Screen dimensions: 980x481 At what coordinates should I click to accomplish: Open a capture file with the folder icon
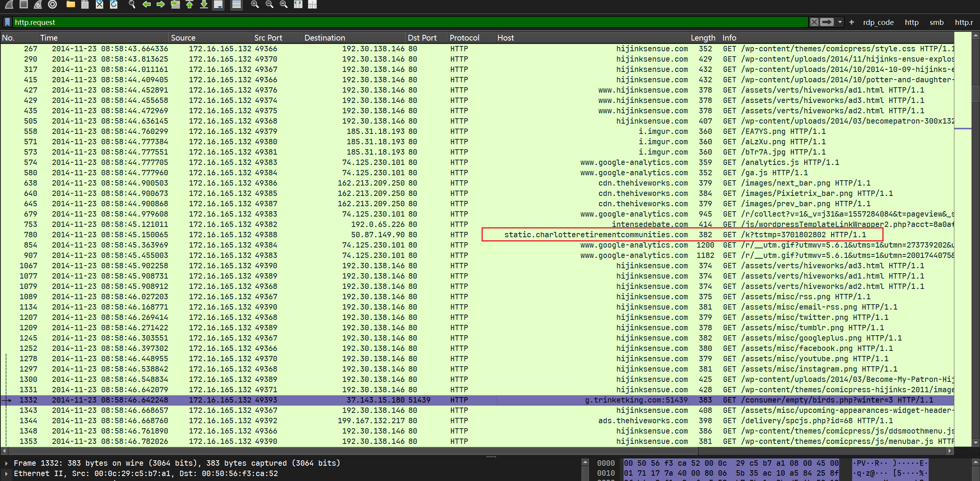pos(70,4)
